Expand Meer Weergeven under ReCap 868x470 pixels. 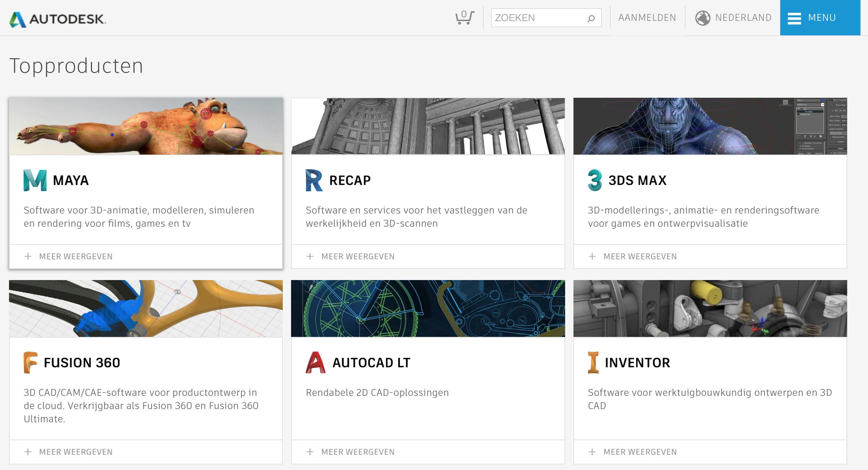(351, 256)
